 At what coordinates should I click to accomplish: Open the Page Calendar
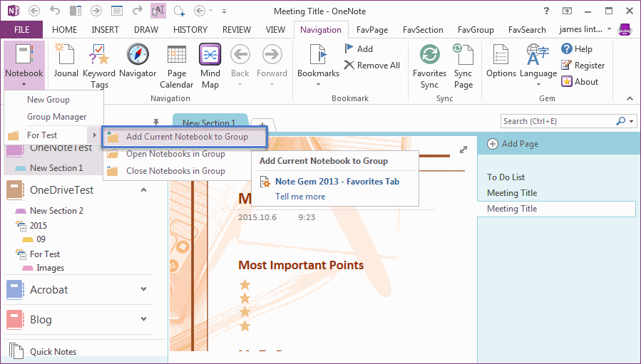177,66
